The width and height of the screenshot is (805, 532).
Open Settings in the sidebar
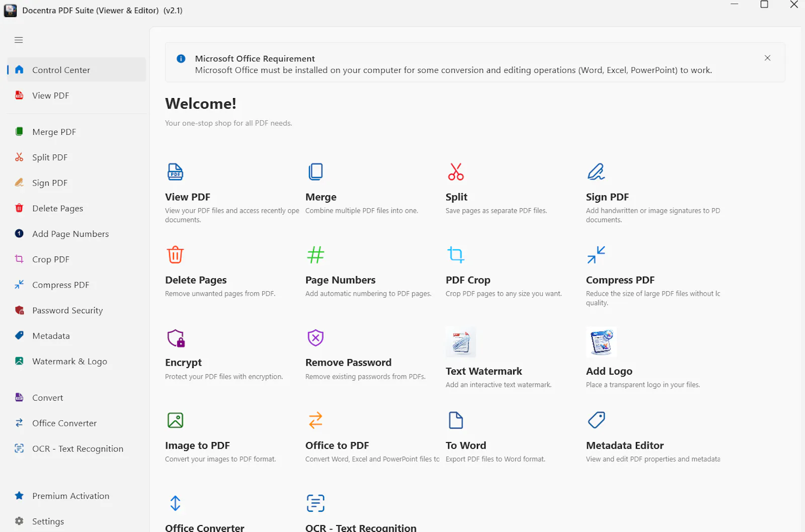(x=76, y=521)
